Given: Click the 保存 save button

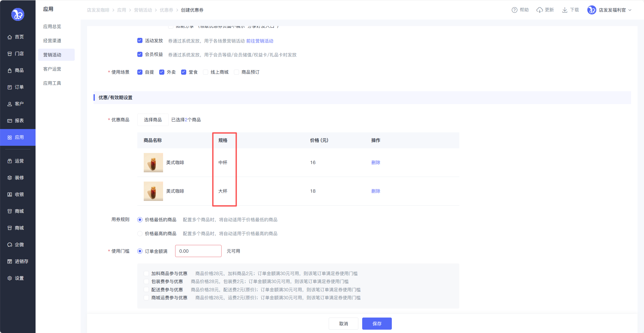Looking at the screenshot, I should click(377, 323).
